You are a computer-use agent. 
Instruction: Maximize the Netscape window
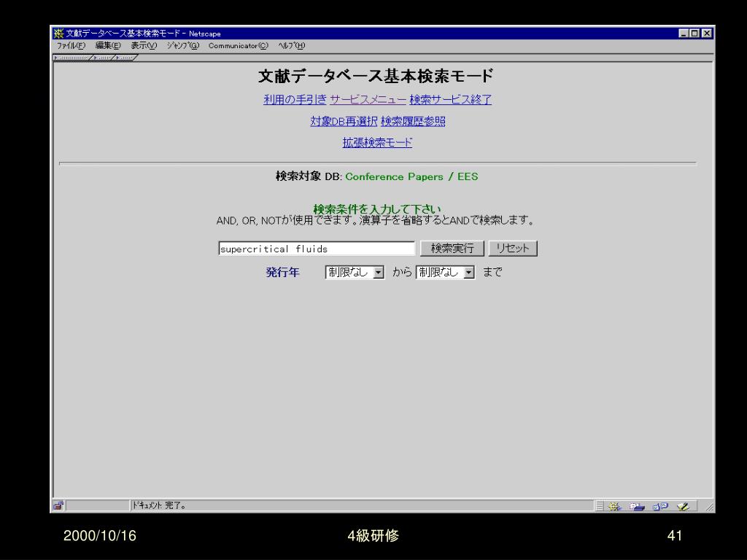694,34
